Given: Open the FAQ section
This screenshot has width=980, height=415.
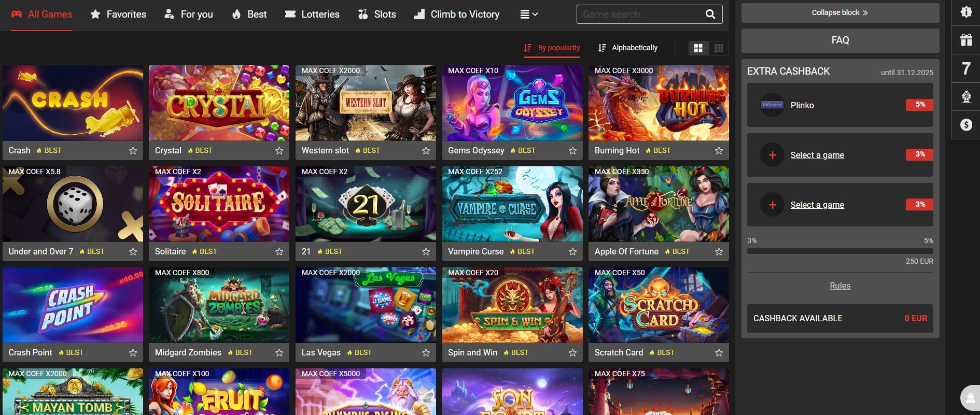Looking at the screenshot, I should 840,40.
